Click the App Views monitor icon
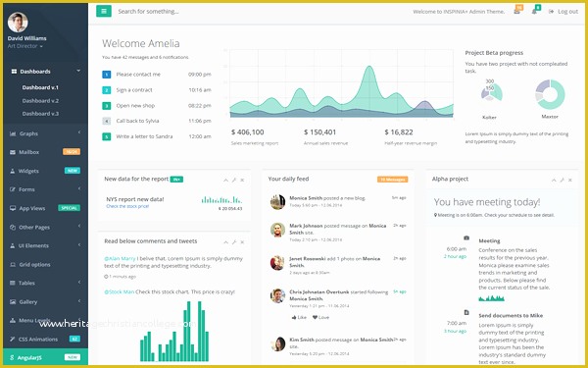The height and width of the screenshot is (368, 588). (x=13, y=208)
